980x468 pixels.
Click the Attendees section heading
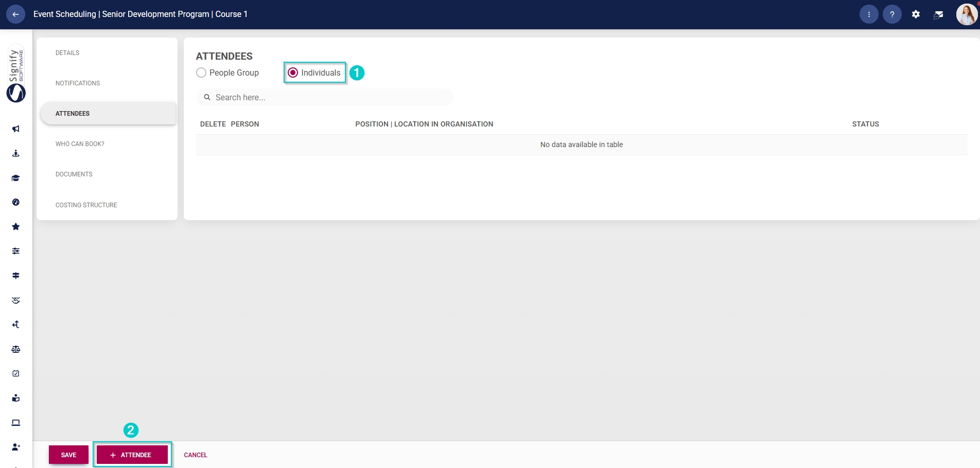pyautogui.click(x=224, y=56)
